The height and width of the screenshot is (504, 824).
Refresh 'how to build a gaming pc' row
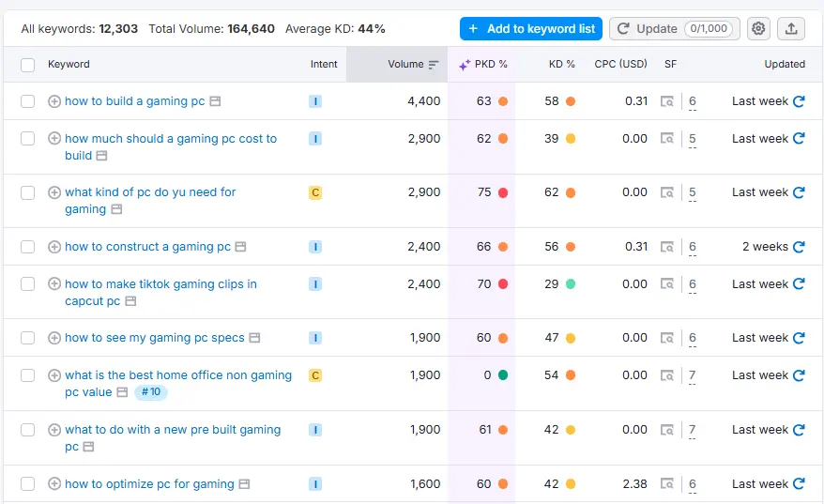click(799, 101)
